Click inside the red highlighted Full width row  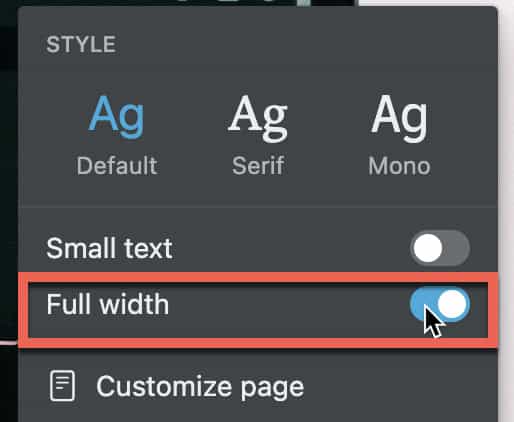258,310
